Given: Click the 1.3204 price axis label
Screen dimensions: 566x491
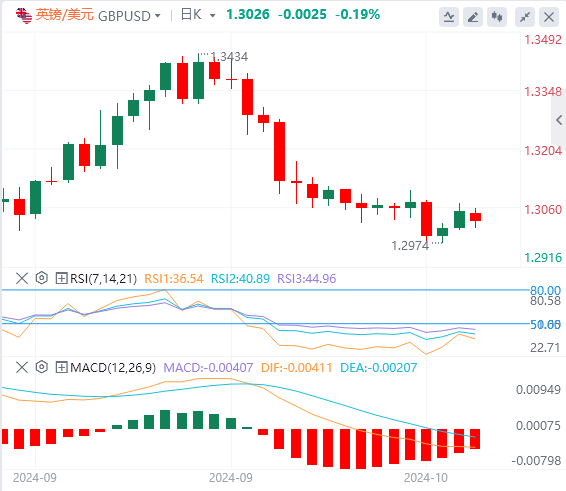Looking at the screenshot, I should [x=543, y=151].
